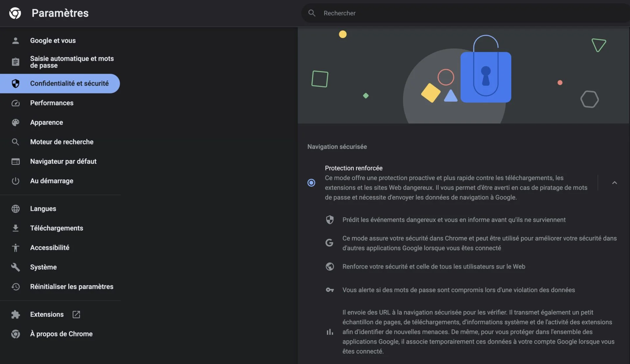The width and height of the screenshot is (630, 364).
Task: Open Performances settings page
Action: coord(52,103)
